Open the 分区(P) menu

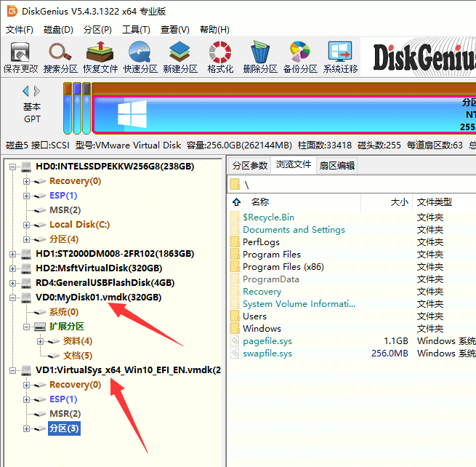coord(97,30)
